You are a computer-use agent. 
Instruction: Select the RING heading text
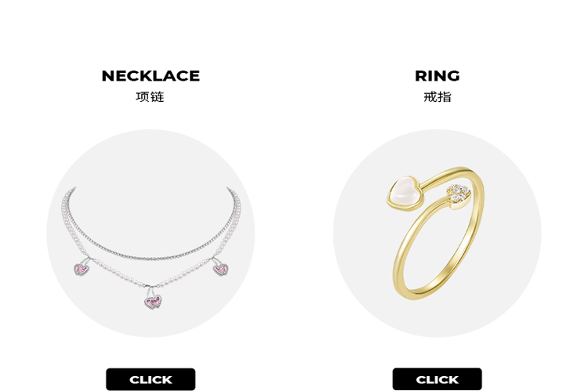pyautogui.click(x=437, y=76)
